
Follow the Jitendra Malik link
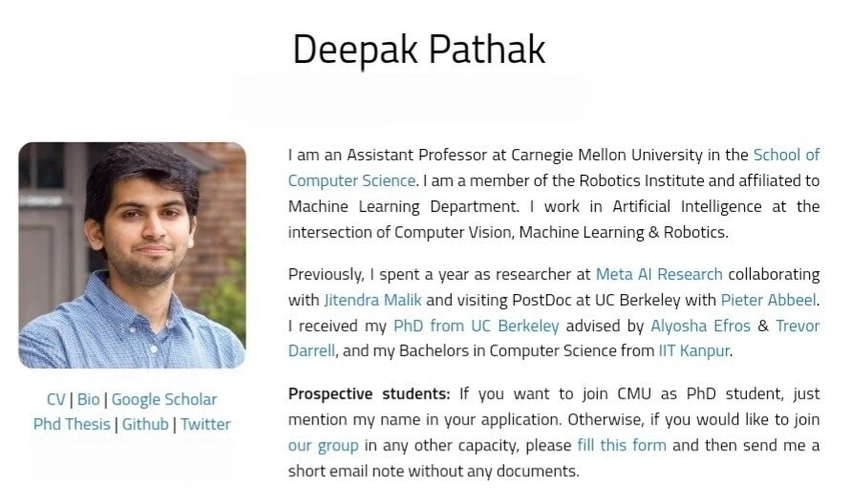373,300
